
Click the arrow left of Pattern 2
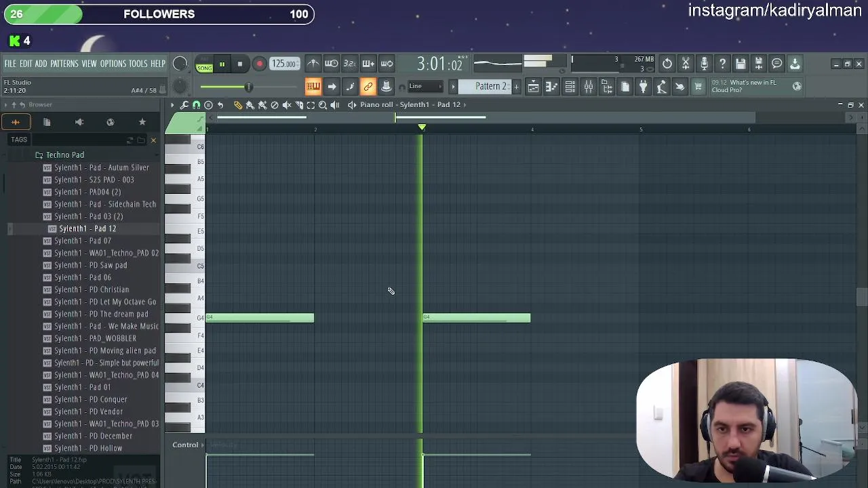coord(453,86)
